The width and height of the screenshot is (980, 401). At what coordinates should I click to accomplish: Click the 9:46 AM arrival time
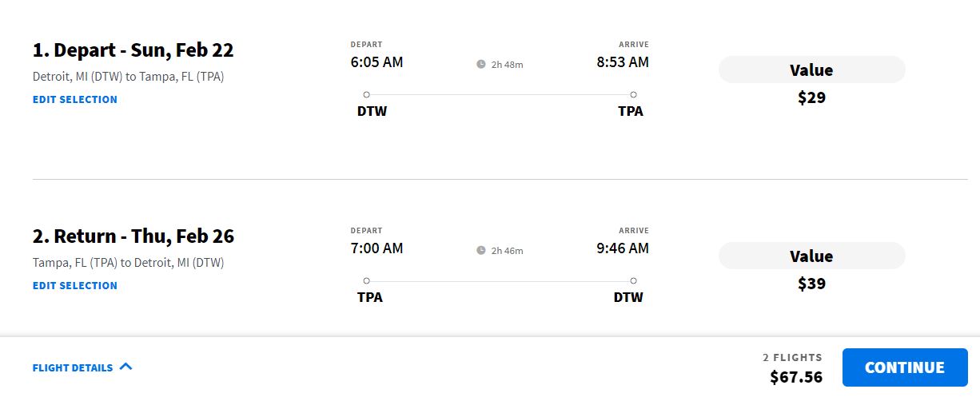coord(623,248)
